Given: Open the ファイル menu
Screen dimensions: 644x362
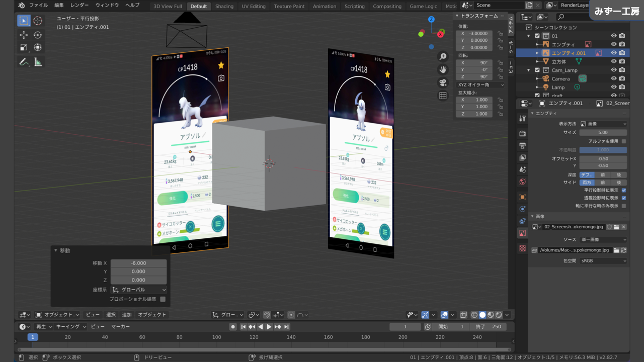Looking at the screenshot, I should pos(39,5).
